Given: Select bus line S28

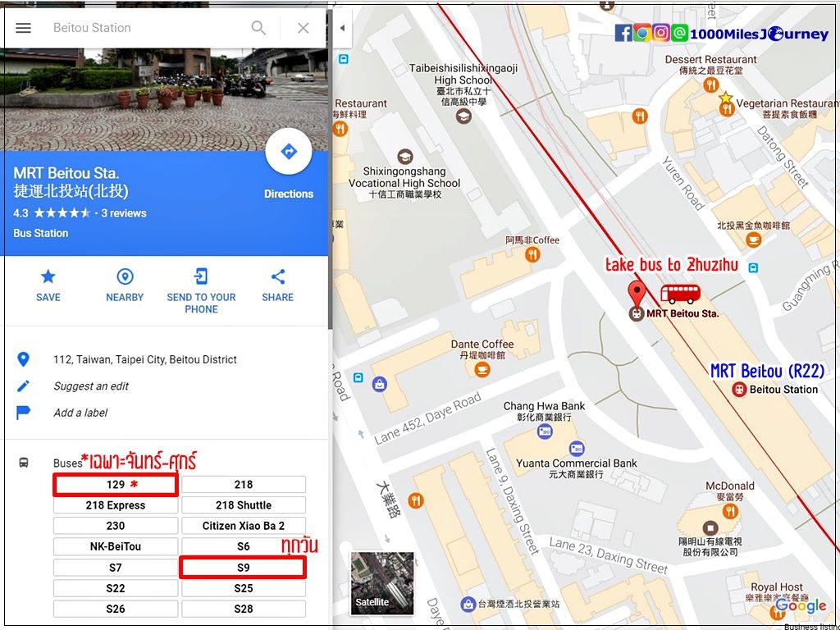Looking at the screenshot, I should pos(243,609).
